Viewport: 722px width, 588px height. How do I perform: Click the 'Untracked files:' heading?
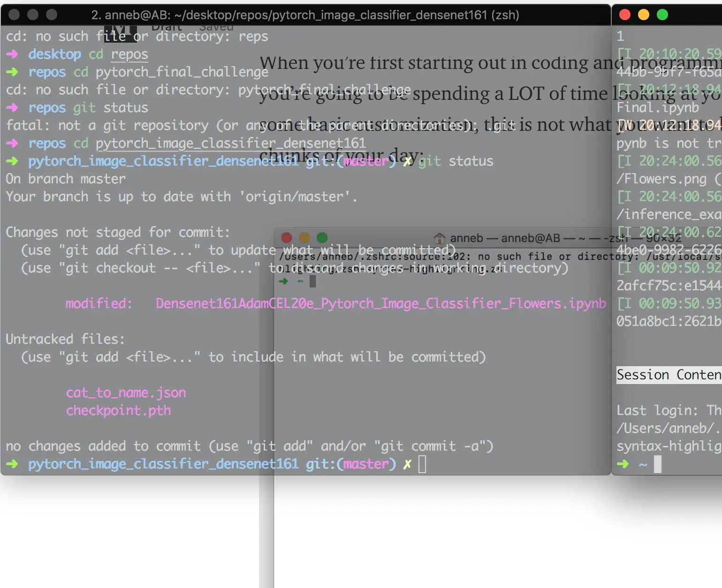(x=66, y=339)
